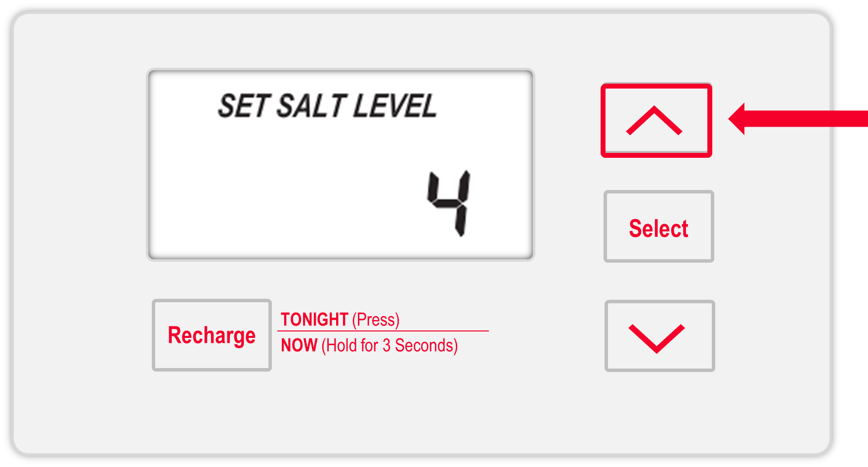868x467 pixels.
Task: Click the red upward chevron icon
Action: tap(654, 121)
